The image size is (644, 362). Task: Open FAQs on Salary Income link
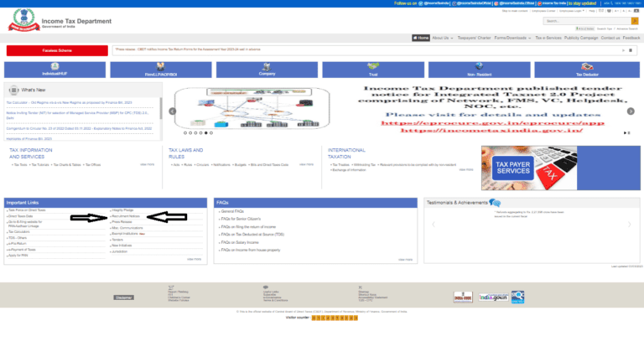[240, 242]
